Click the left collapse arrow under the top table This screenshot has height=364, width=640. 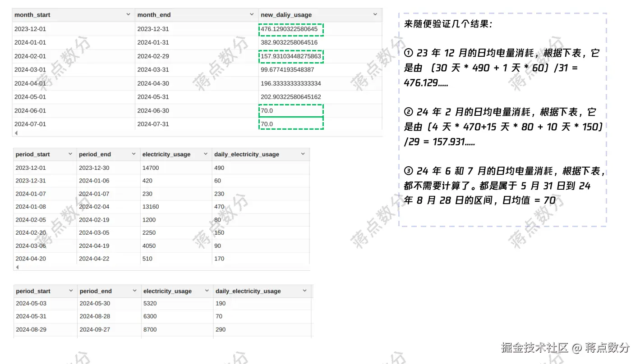pyautogui.click(x=16, y=133)
